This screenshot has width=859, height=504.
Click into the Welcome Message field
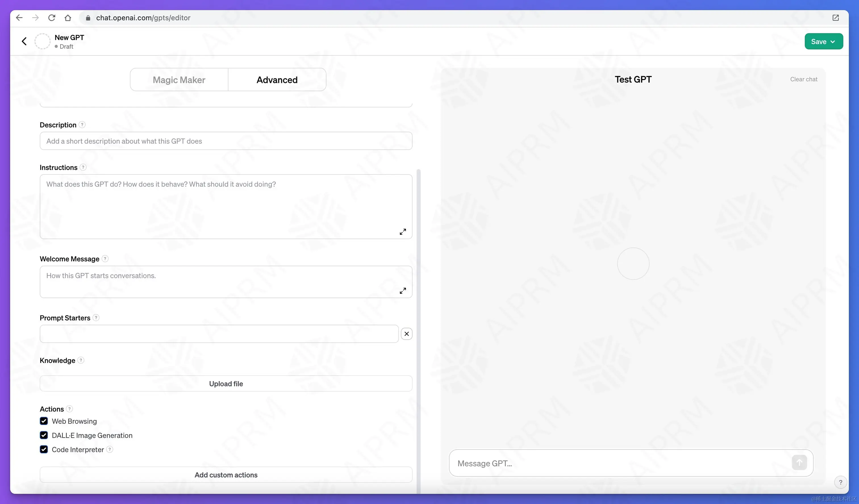[x=226, y=282]
